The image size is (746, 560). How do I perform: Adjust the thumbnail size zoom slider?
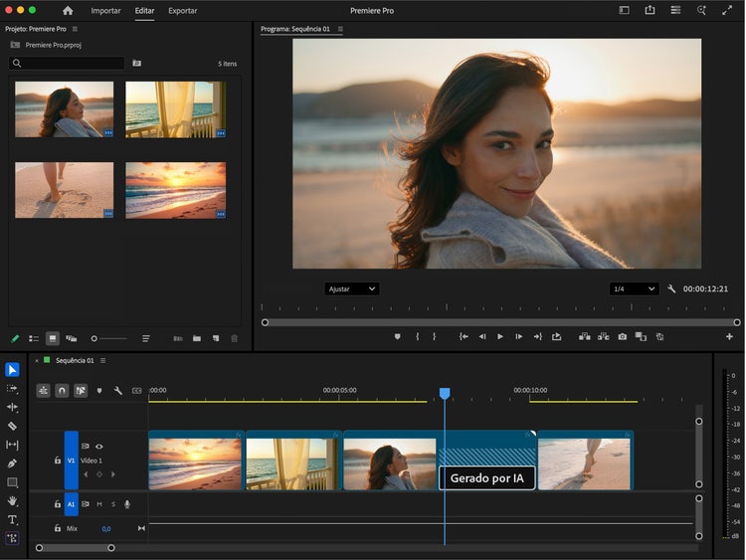pyautogui.click(x=109, y=339)
